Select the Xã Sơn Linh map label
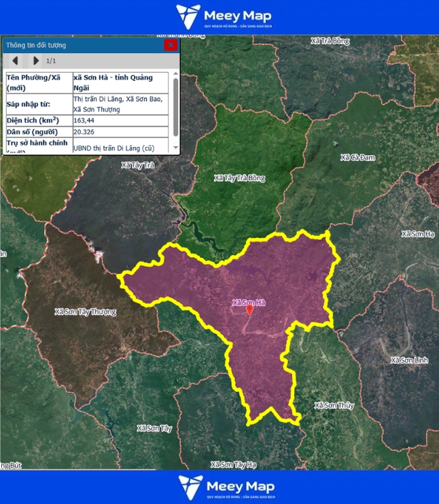This screenshot has width=439, height=504. pos(410,359)
